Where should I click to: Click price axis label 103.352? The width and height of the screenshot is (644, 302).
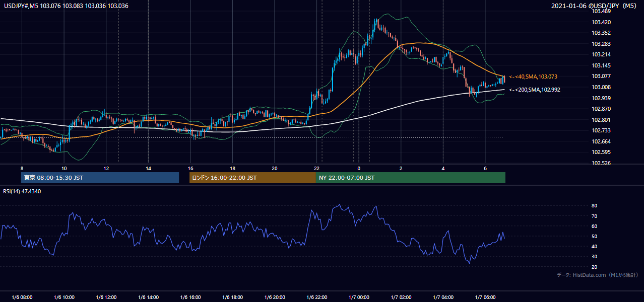coord(601,33)
